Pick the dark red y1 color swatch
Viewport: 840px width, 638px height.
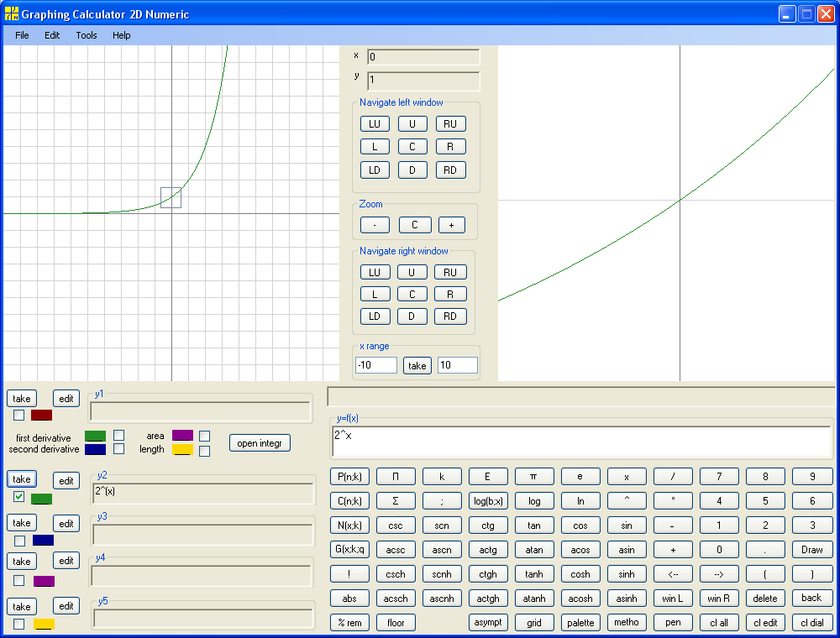click(x=41, y=415)
